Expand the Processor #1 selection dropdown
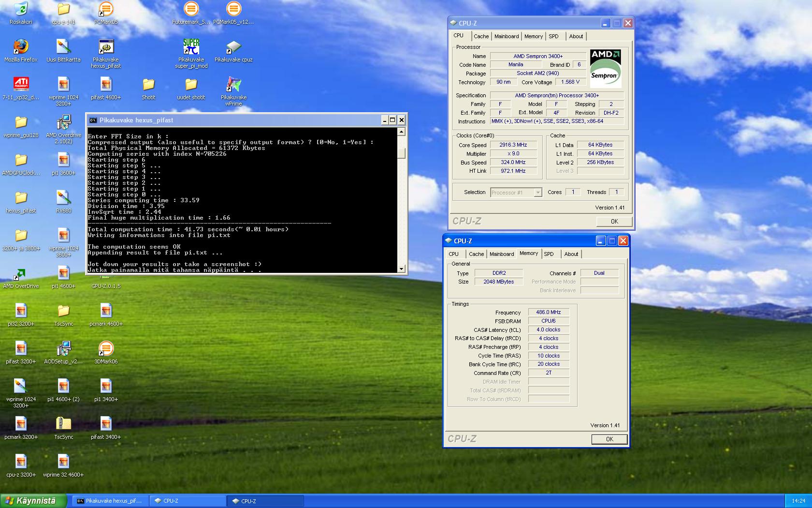Image resolution: width=812 pixels, height=508 pixels. pyautogui.click(x=538, y=193)
